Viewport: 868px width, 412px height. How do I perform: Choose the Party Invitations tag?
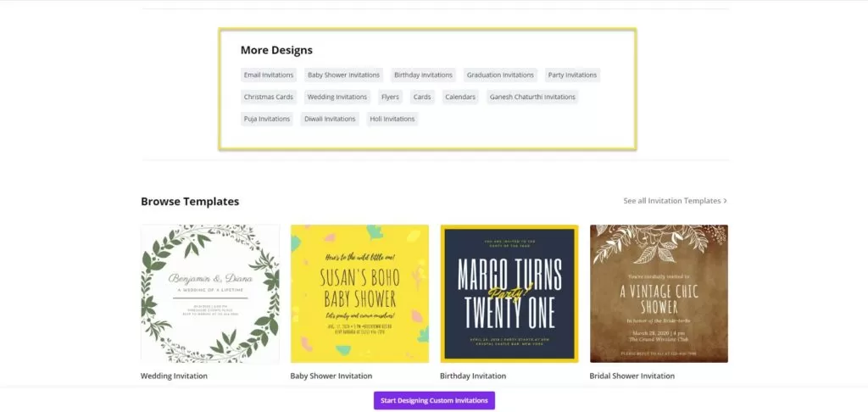571,75
